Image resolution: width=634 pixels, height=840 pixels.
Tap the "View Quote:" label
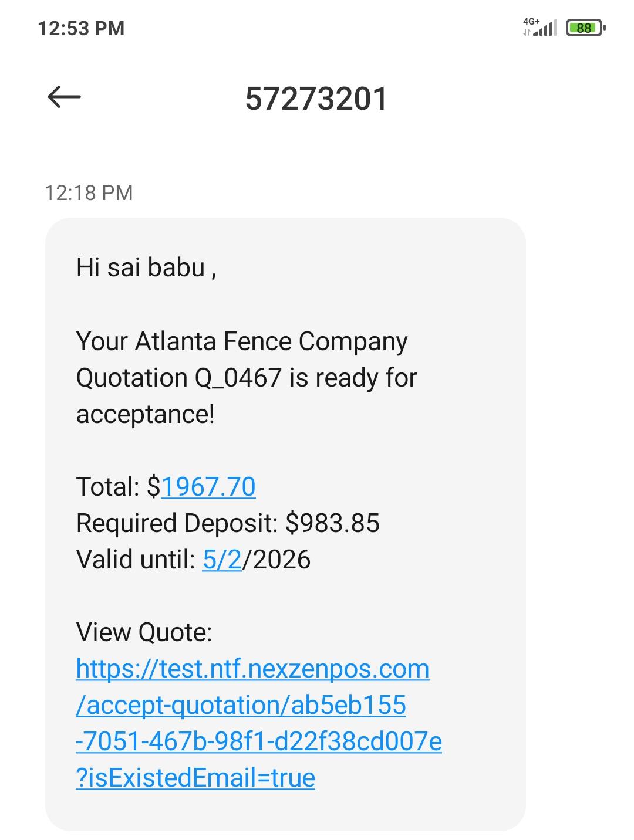(144, 632)
